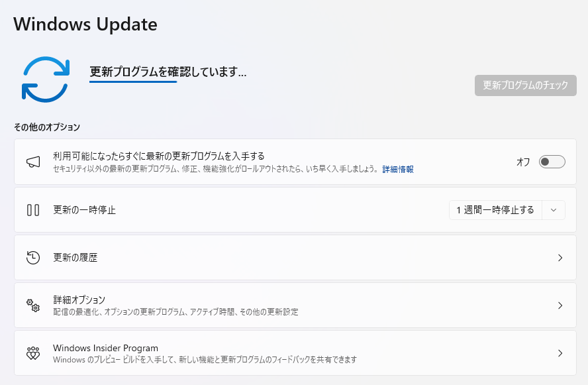Open 詳細オプション with its chevron
Viewport: 588px width, 385px height.
click(x=560, y=305)
